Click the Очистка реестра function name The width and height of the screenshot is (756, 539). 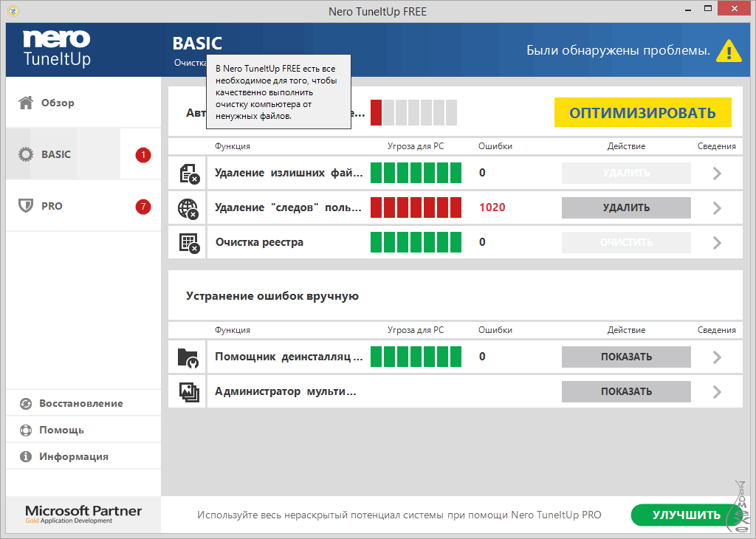[x=259, y=242]
